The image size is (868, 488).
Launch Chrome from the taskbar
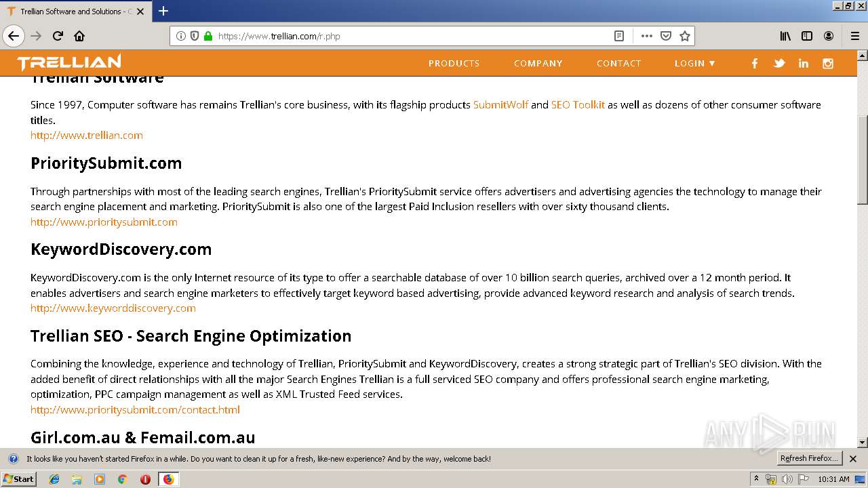pos(122,479)
